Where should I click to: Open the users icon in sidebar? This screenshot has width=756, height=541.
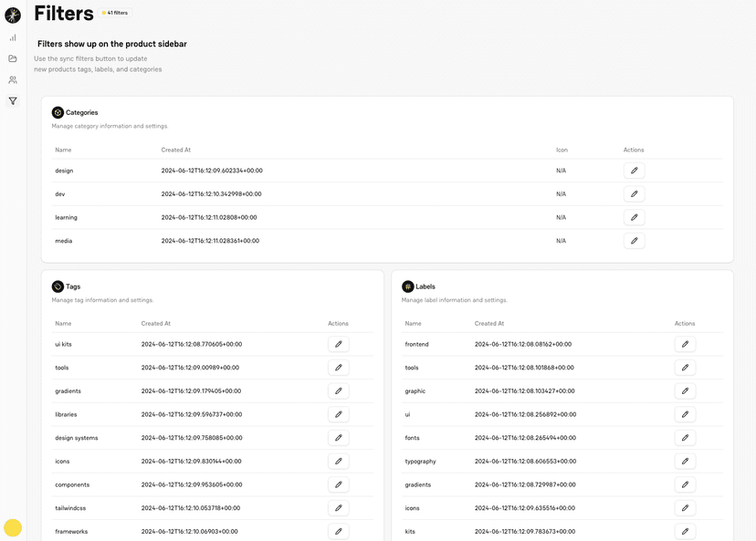(x=13, y=80)
